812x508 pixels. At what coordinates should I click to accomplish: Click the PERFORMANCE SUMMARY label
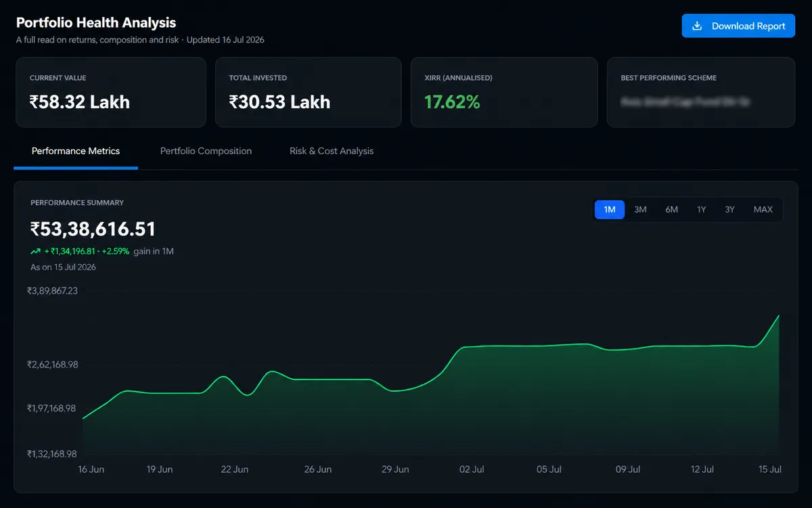[77, 203]
